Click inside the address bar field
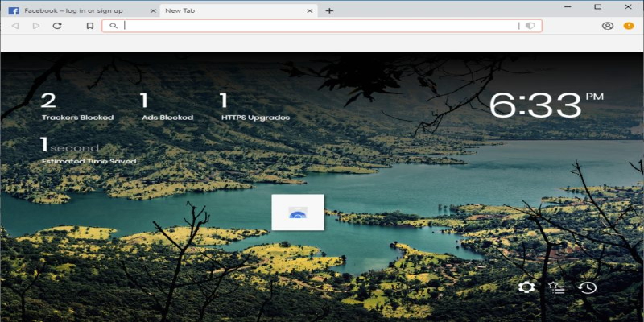644x322 pixels. [322, 26]
